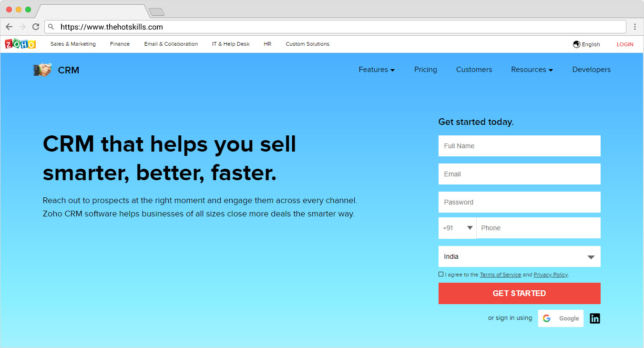Open the Customers page
644x348 pixels.
point(474,70)
